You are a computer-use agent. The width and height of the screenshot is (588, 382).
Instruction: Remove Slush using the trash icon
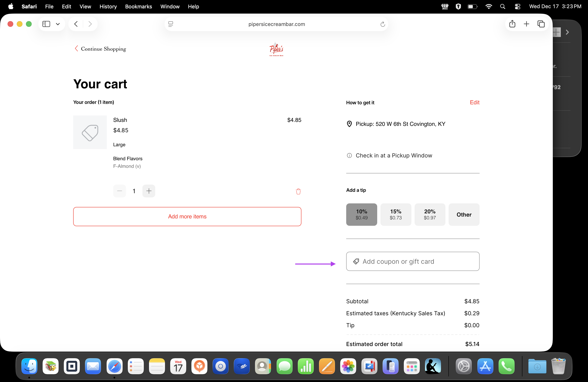298,191
